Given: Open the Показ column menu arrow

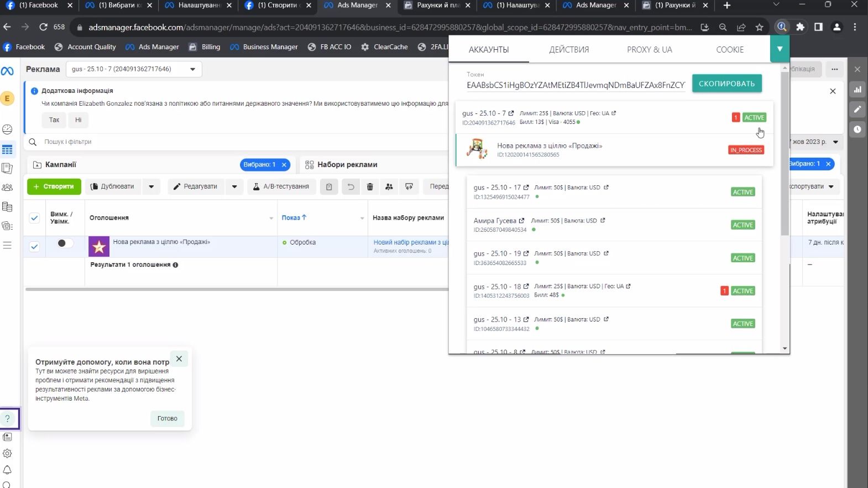Looking at the screenshot, I should (362, 218).
